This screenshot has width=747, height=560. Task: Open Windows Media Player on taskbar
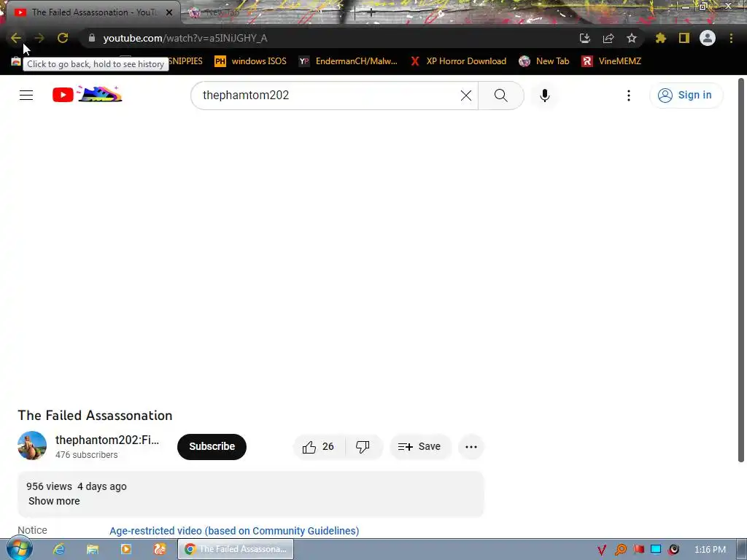[126, 549]
